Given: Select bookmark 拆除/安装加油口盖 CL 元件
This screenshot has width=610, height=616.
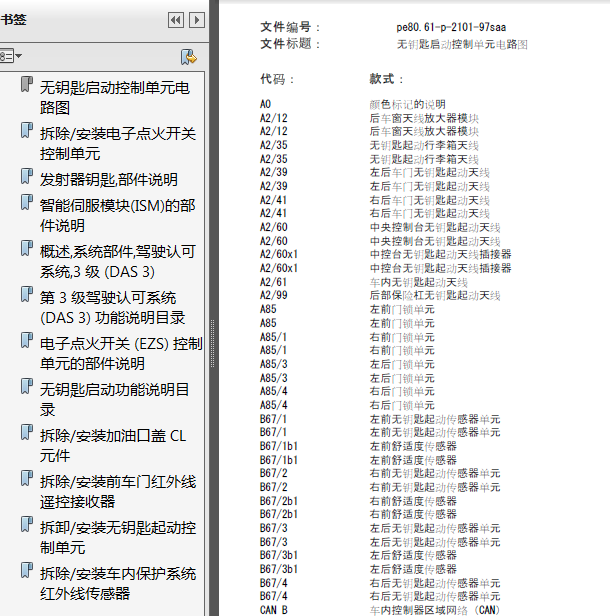Looking at the screenshot, I should (x=113, y=446).
